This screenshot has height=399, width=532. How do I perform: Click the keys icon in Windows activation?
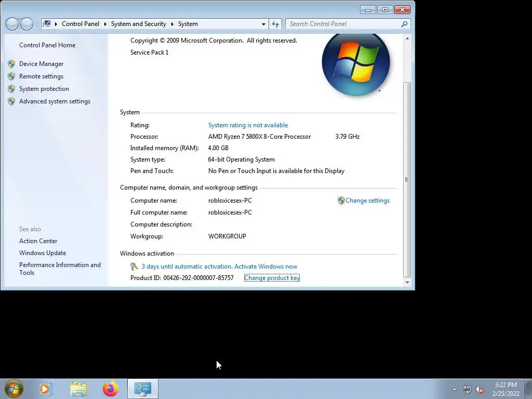pyautogui.click(x=135, y=267)
